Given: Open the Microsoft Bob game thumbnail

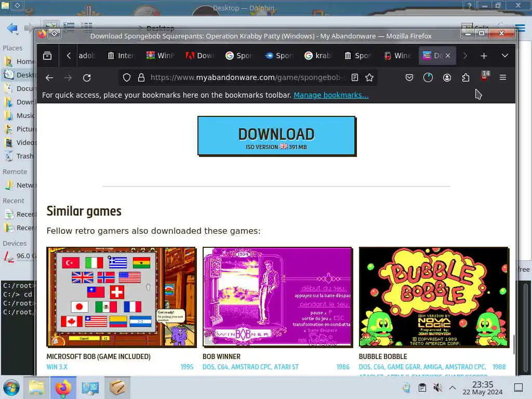Looking at the screenshot, I should (121, 297).
